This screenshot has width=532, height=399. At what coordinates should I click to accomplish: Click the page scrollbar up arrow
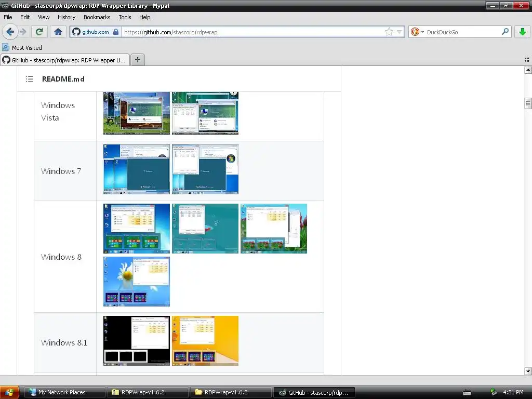[x=528, y=70]
